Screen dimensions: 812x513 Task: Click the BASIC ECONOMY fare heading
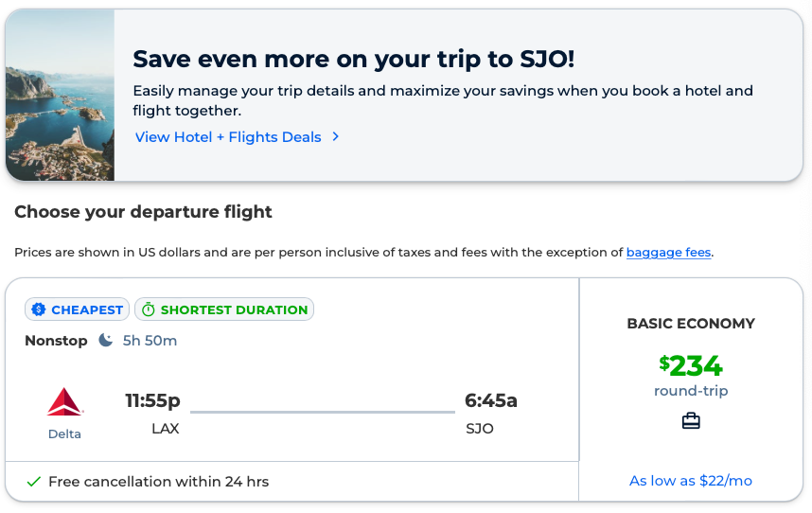(x=691, y=324)
